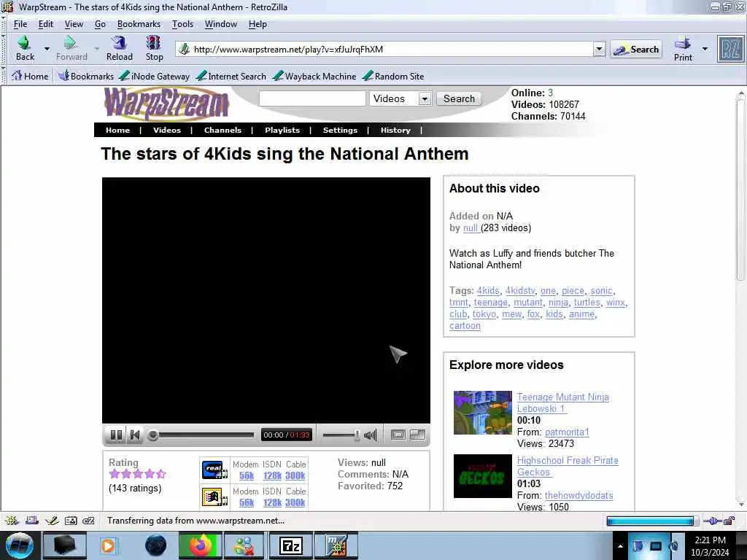The height and width of the screenshot is (560, 747).
Task: Open uploader 'null' profile link
Action: click(x=471, y=227)
